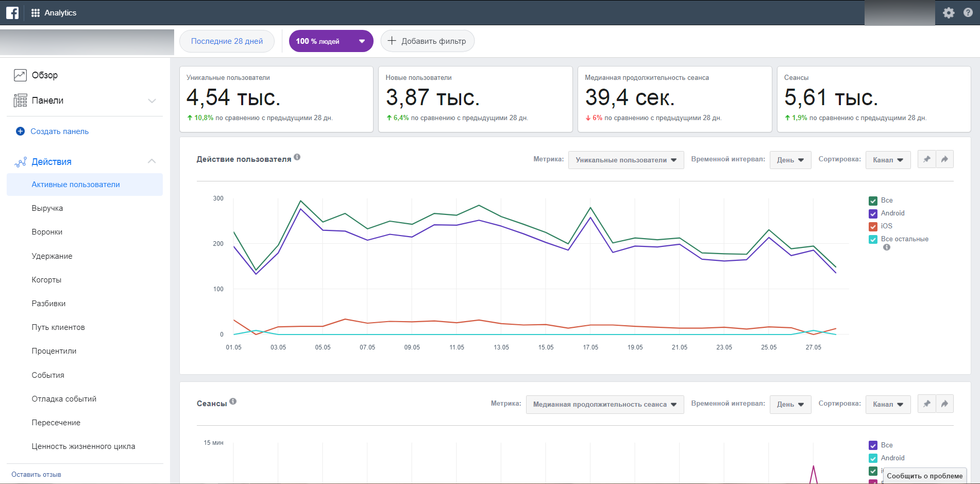
Task: Toggle the iOS series checkbox
Action: [x=873, y=226]
